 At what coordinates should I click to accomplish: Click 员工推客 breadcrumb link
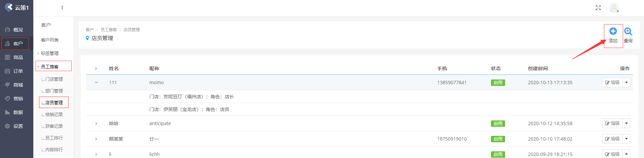tap(109, 30)
